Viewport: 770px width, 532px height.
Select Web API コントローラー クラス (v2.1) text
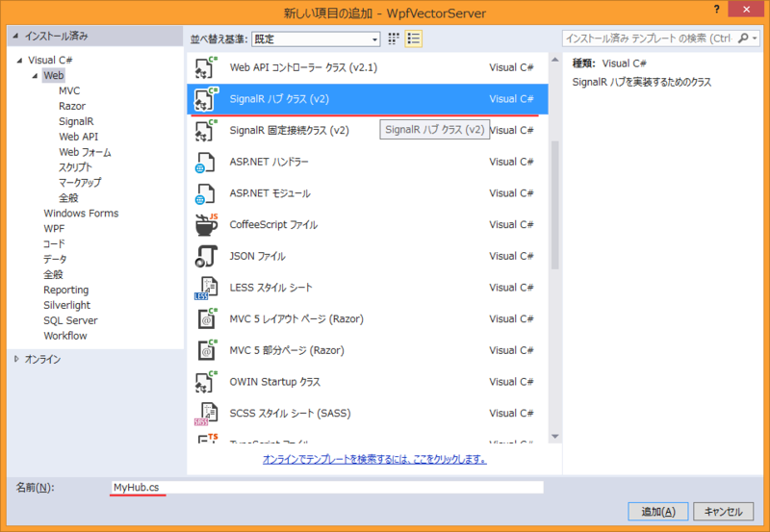[x=303, y=67]
